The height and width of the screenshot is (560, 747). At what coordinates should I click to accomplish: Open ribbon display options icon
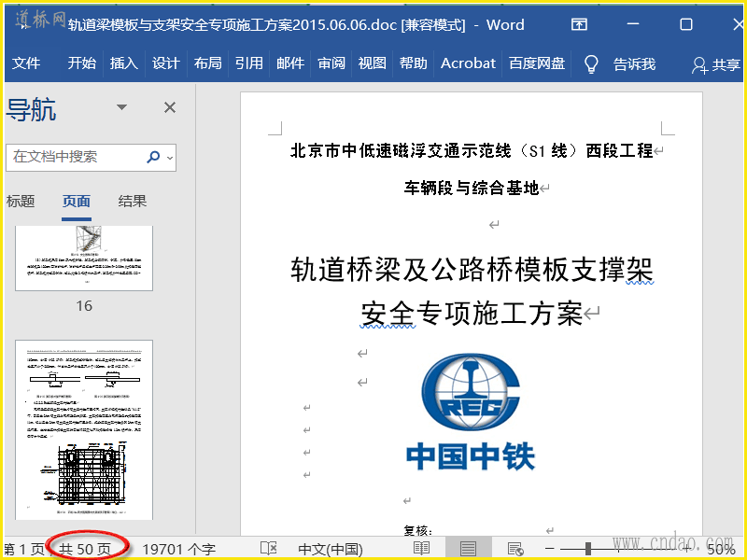pyautogui.click(x=579, y=24)
